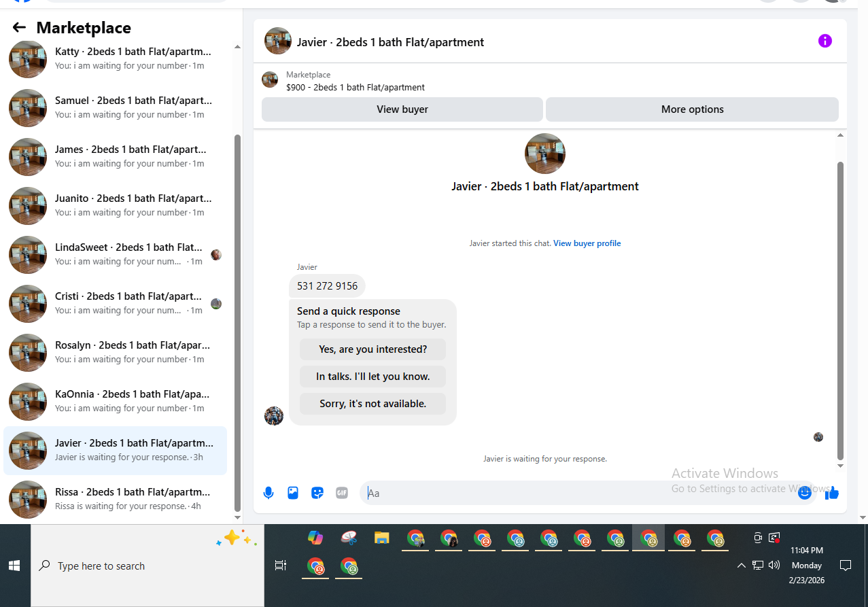Open emoji picker in message box
This screenshot has height=607, width=868.
(x=805, y=493)
